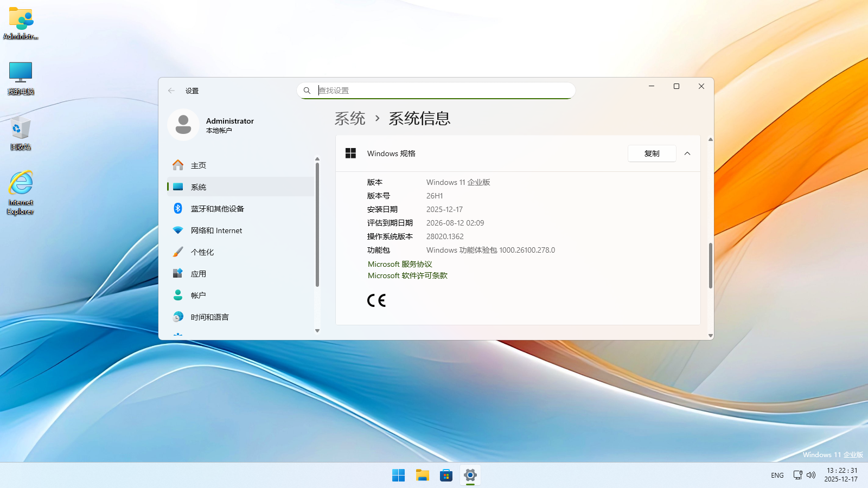Select 个性化 navigation item

tap(240, 252)
